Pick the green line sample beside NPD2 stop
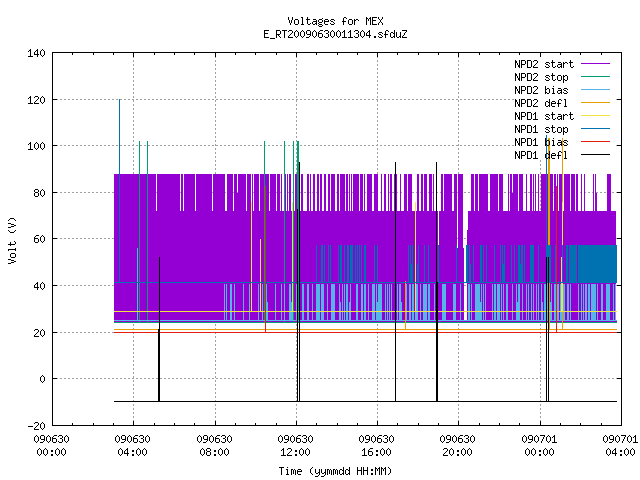Image resolution: width=640 pixels, height=480 pixels. click(x=596, y=76)
